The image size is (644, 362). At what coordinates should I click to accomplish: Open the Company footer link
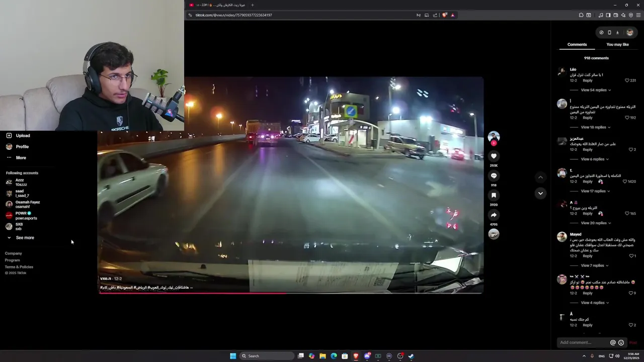14,253
